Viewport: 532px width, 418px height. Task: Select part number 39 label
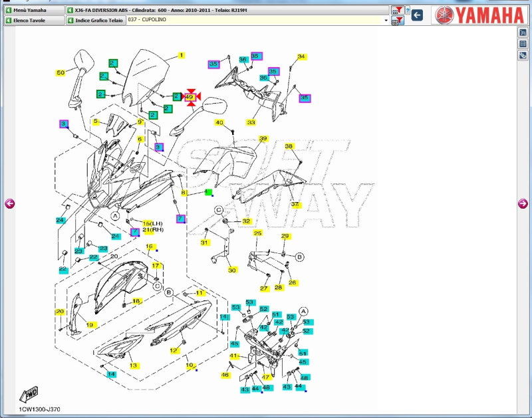pos(263,139)
